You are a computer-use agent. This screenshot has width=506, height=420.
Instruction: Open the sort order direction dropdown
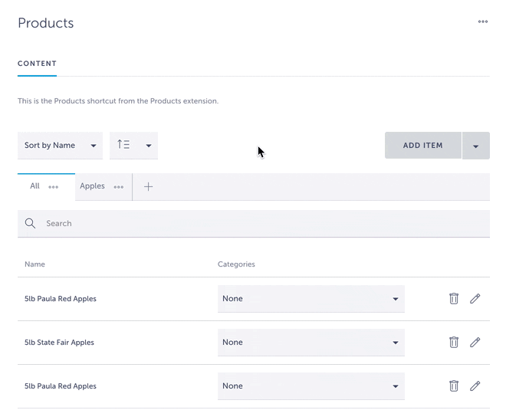[x=133, y=145]
